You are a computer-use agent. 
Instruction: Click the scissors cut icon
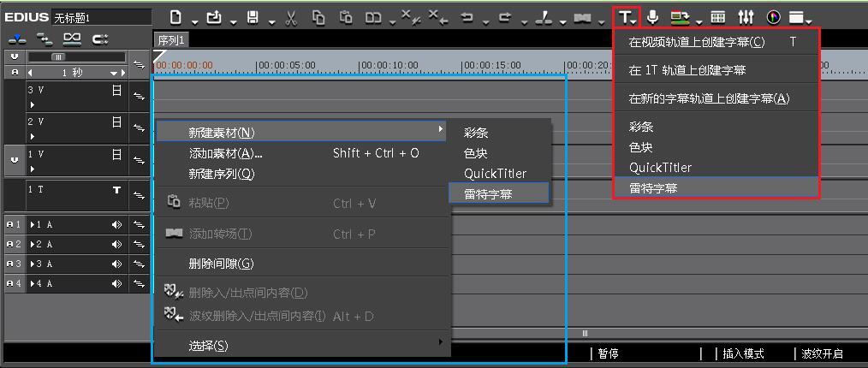point(291,16)
